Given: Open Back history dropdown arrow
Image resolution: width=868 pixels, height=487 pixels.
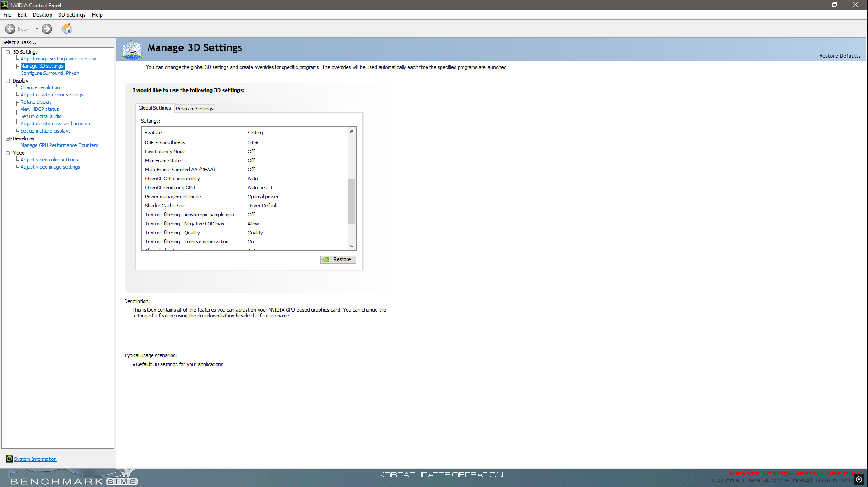Looking at the screenshot, I should tap(37, 29).
